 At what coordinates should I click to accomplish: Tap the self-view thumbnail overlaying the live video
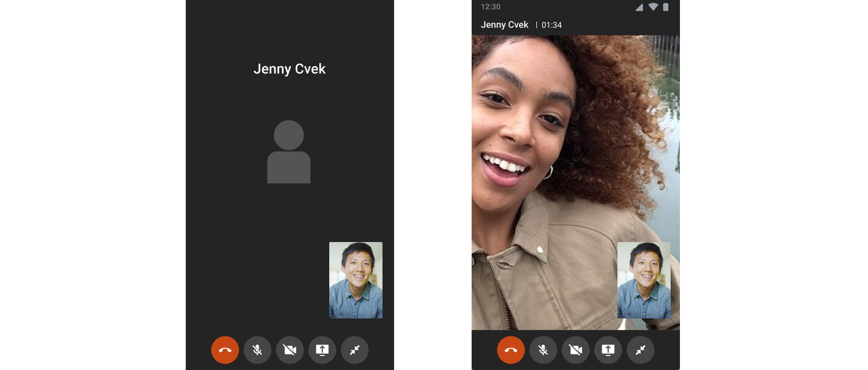[644, 280]
